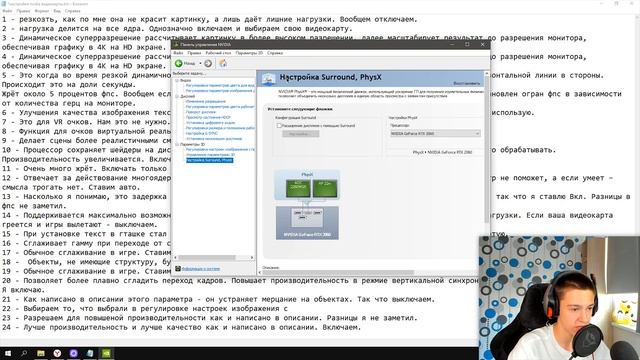Click the Restore defaults link in header
Image resolution: width=640 pixels, height=360 pixels.
tap(467, 83)
